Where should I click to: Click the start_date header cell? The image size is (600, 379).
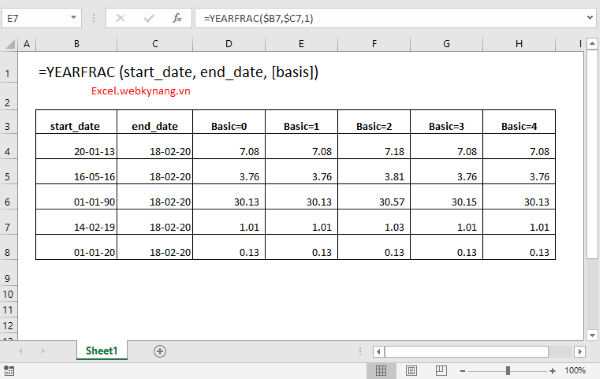point(76,122)
